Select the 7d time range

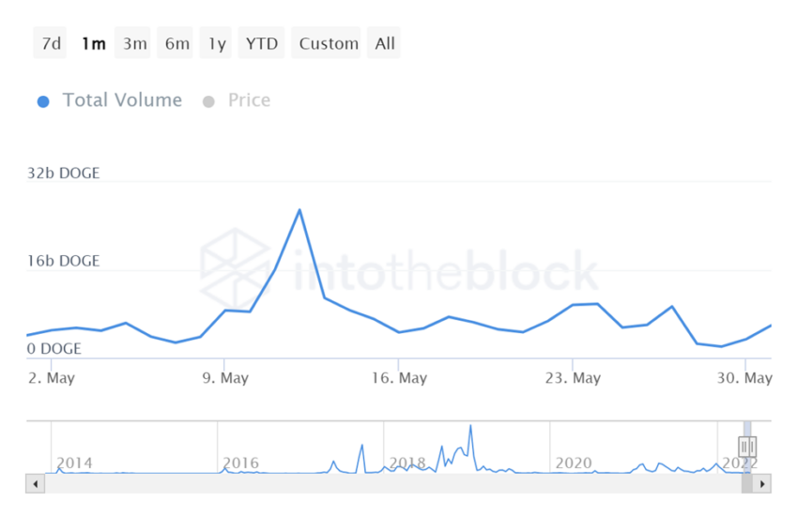click(x=50, y=43)
